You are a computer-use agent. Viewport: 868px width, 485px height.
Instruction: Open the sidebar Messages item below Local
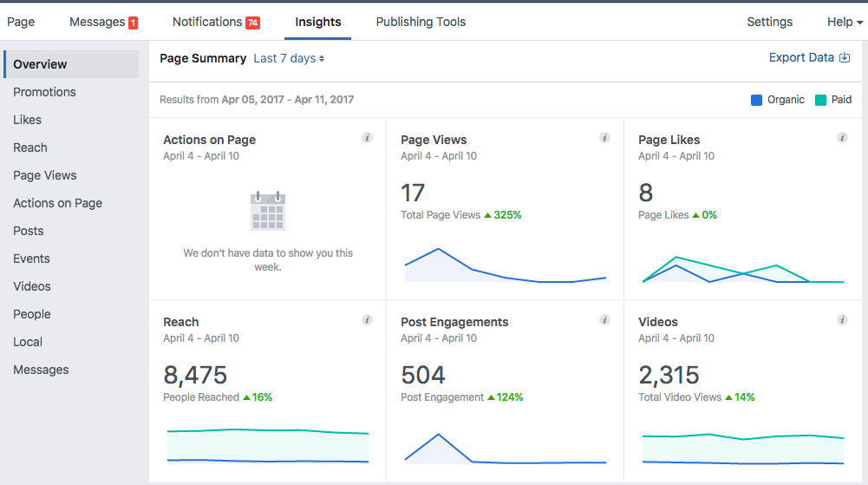point(41,370)
